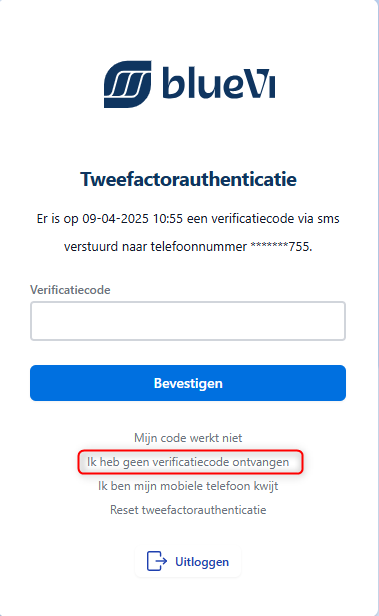Select 'Ik ben mijn mobiele telefoon kwijt'
The image size is (379, 616).
pyautogui.click(x=188, y=486)
